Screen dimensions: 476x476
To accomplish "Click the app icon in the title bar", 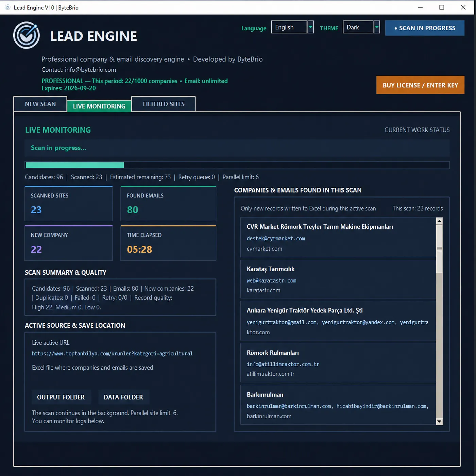I will click(7, 7).
